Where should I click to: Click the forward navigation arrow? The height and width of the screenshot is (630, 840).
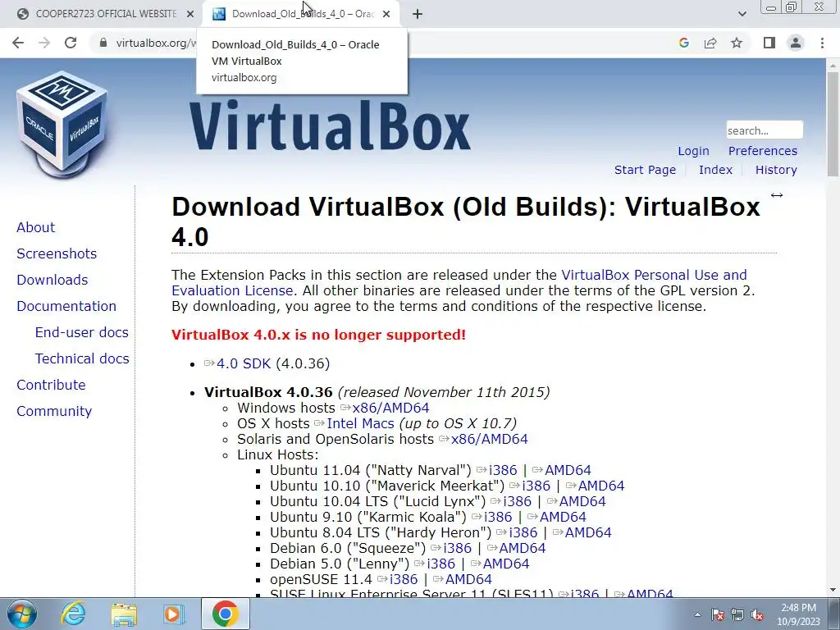[x=44, y=43]
